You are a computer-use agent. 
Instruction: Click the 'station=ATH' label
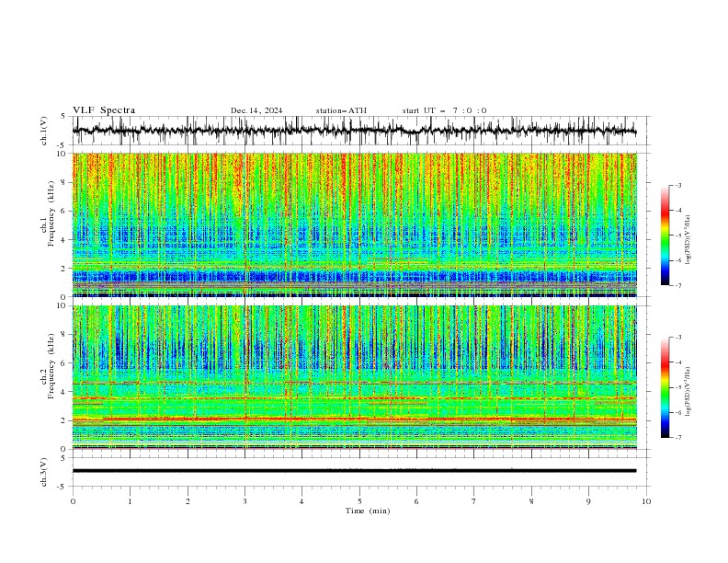[341, 110]
